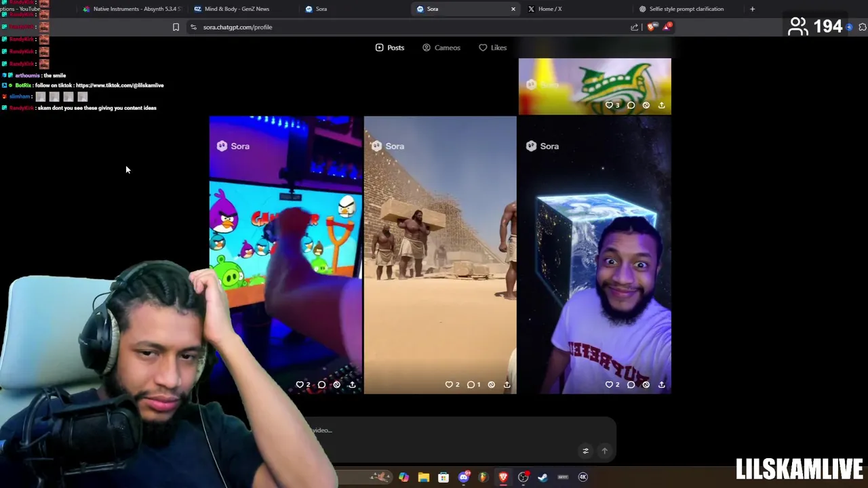Open FL Studio from the taskbar
Screen dimensions: 868x488
tap(484, 477)
